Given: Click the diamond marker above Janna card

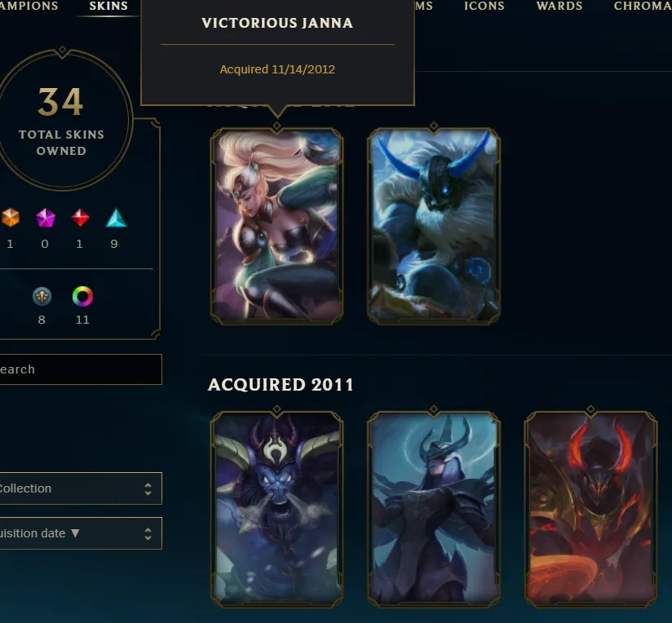Looking at the screenshot, I should [276, 126].
